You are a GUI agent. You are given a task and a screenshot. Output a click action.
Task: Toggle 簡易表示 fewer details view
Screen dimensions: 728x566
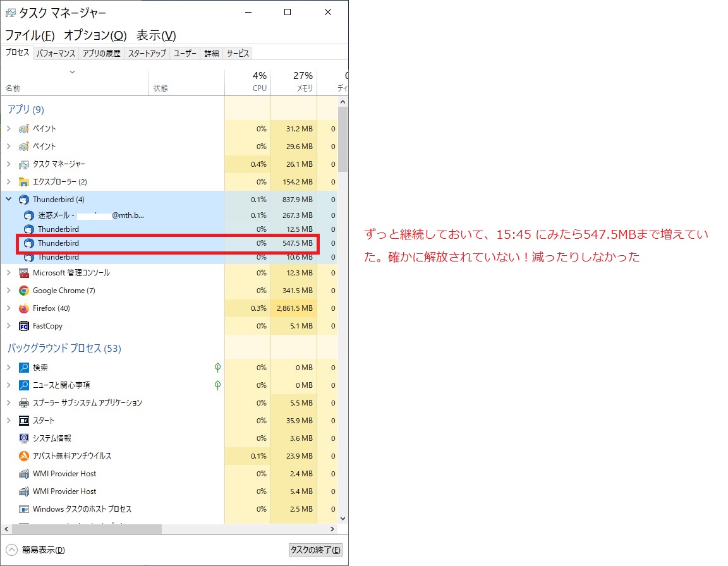36,550
